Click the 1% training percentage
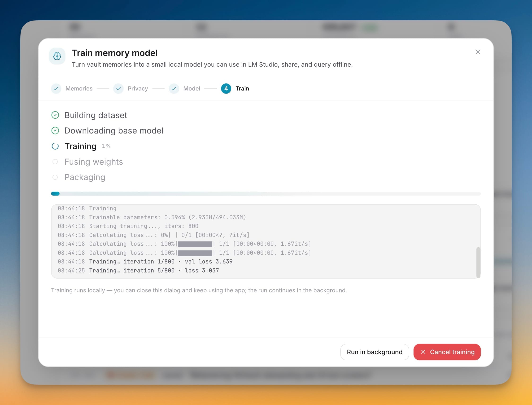This screenshot has height=405, width=532. point(106,146)
